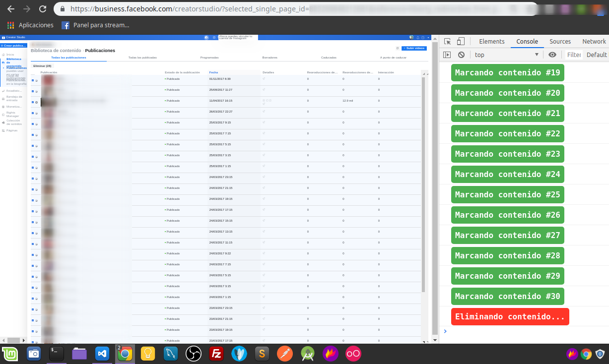Open the Sources tab in DevTools
The height and width of the screenshot is (364, 609).
[560, 42]
